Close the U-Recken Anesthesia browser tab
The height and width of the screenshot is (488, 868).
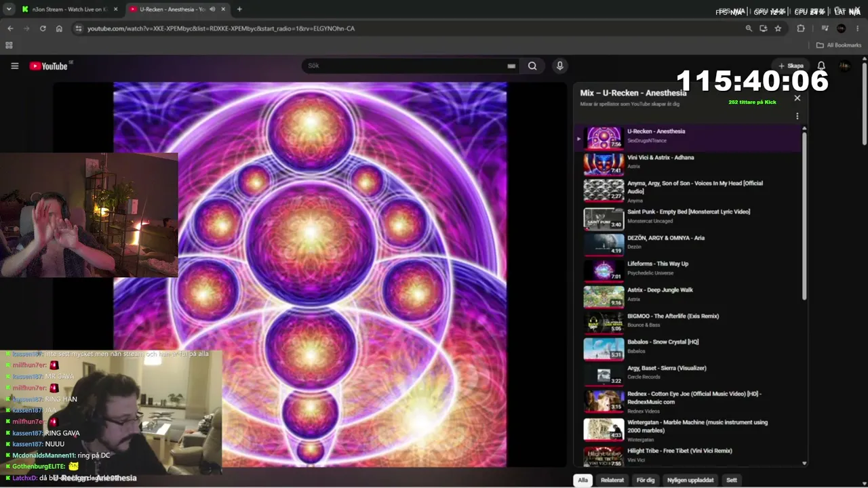point(223,9)
